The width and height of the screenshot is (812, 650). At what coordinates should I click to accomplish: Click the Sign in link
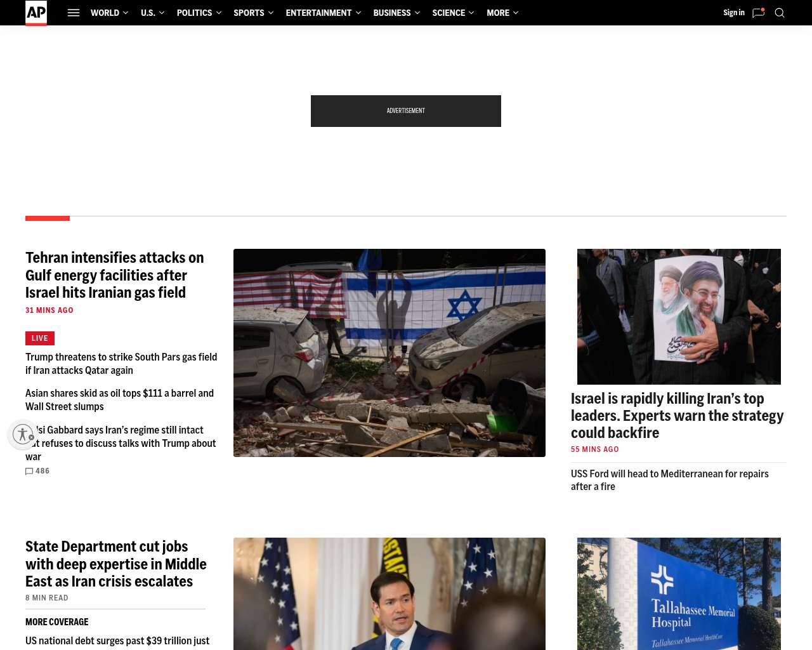point(733,13)
